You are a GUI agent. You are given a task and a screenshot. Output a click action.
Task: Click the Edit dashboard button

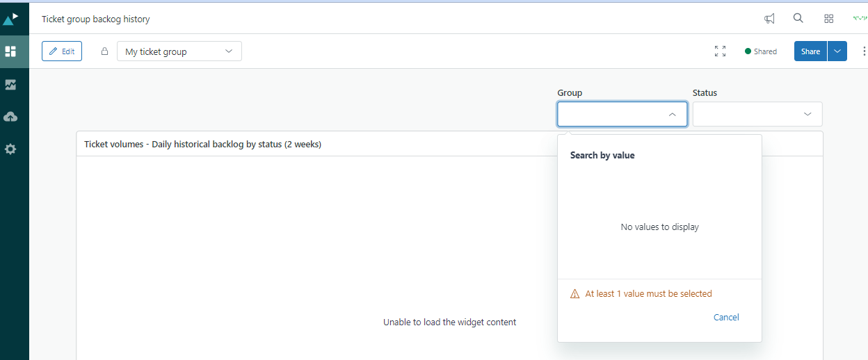(x=62, y=51)
